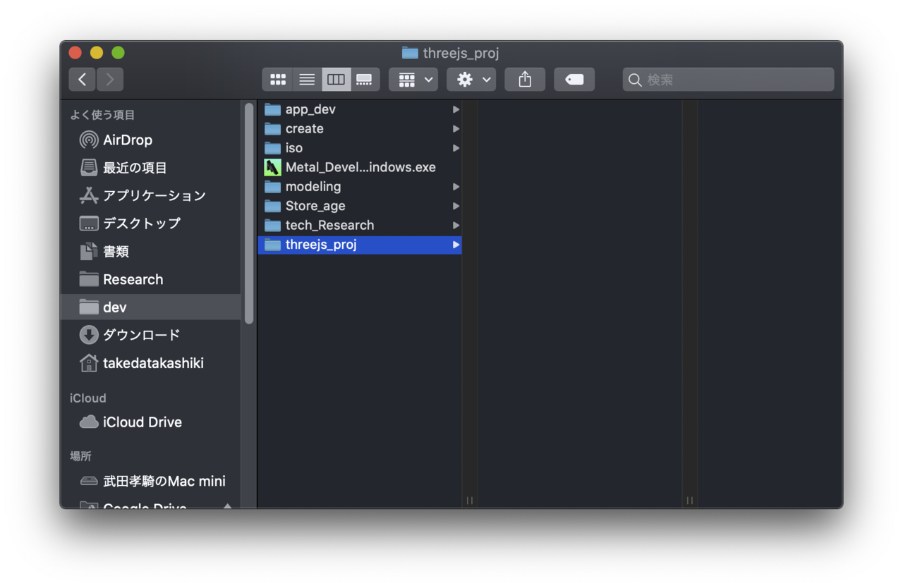Select 武田孝騎のMac mini in sidebar
The image size is (903, 588).
(150, 482)
